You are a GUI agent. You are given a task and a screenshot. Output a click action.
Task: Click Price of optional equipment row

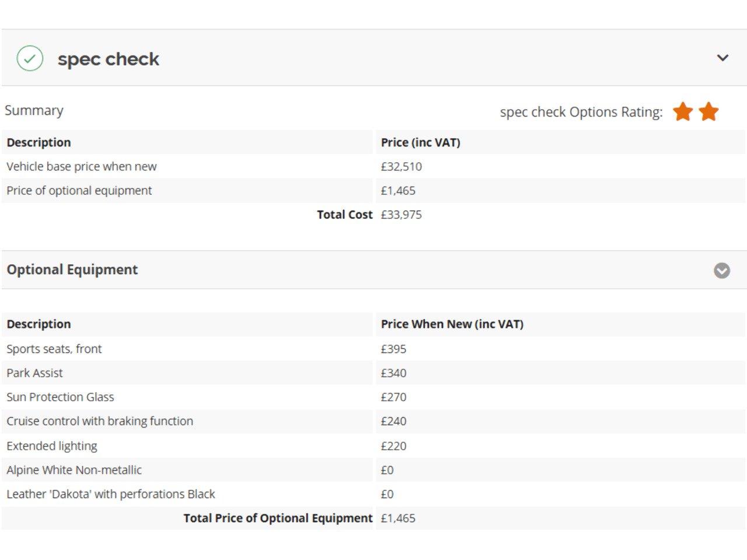pos(373,191)
